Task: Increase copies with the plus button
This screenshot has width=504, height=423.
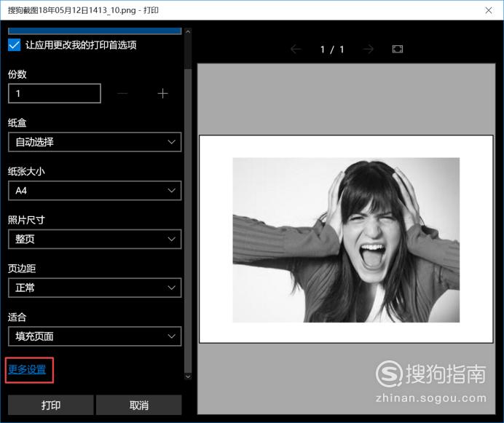Action: (162, 93)
